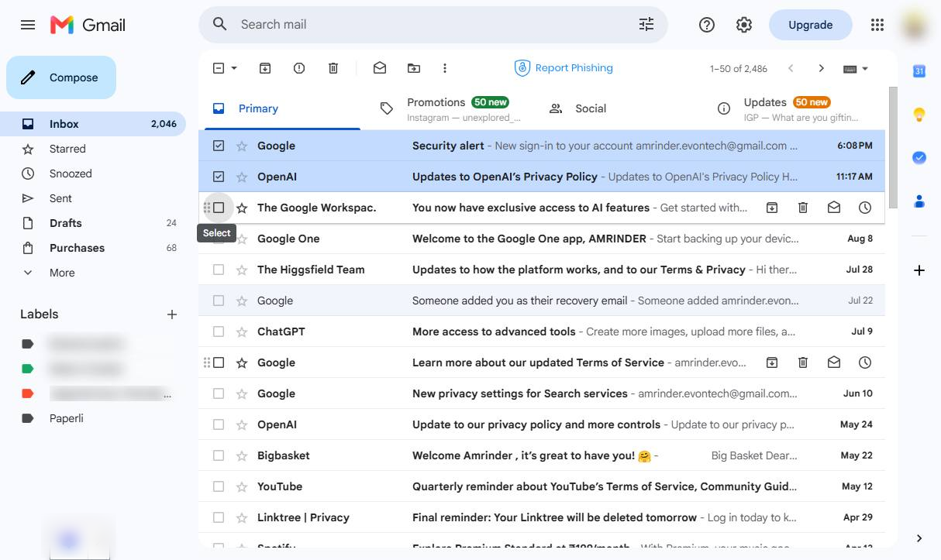The image size is (941, 560).
Task: Open the select-all dropdown arrow
Action: tap(234, 68)
